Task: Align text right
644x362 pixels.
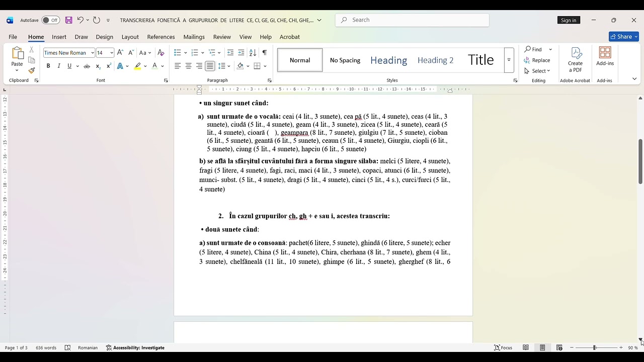Action: 199,66
